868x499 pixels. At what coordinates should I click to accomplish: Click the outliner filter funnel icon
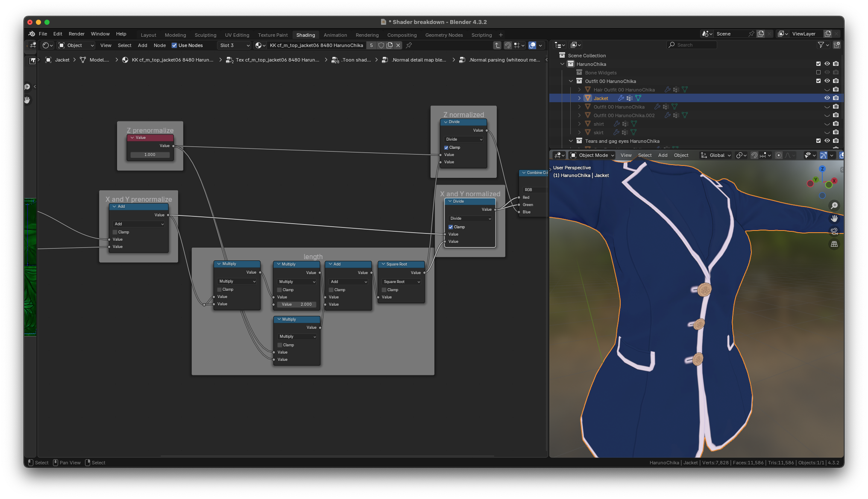821,45
